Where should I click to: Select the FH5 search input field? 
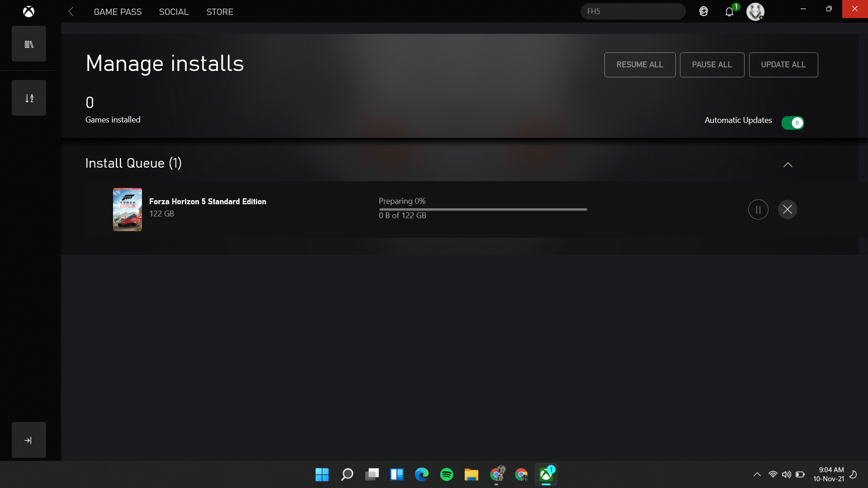tap(633, 11)
